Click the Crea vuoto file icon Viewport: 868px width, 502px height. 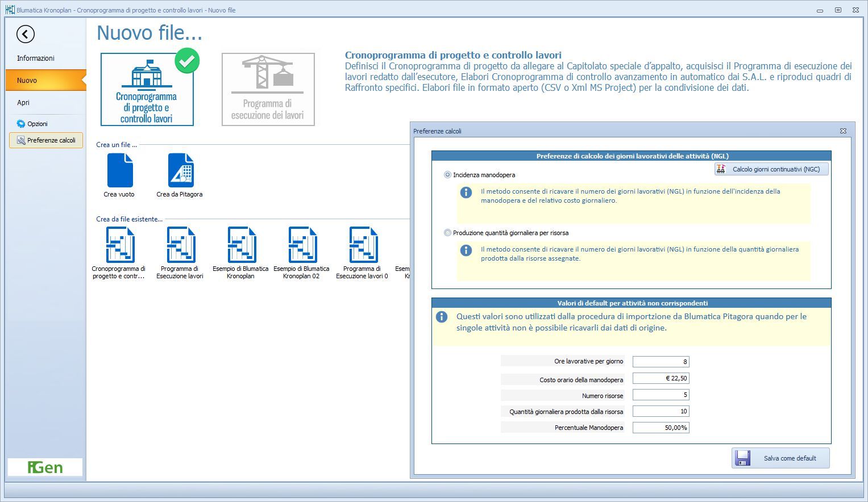click(119, 171)
